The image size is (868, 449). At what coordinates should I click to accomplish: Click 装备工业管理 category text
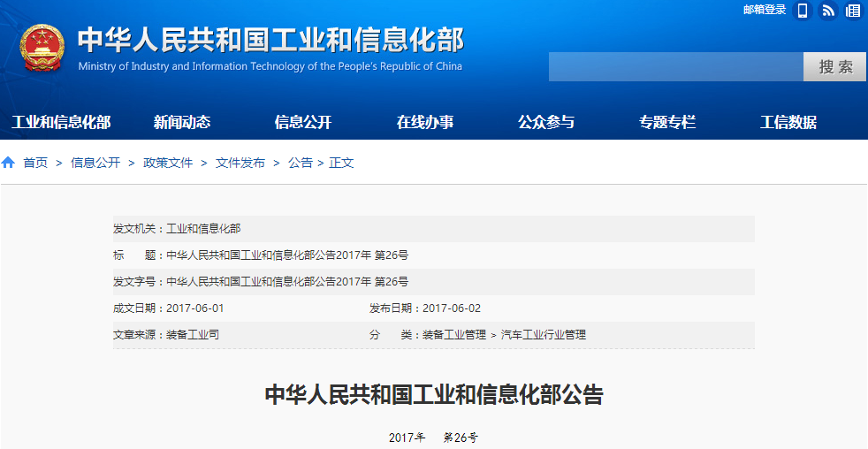point(454,335)
